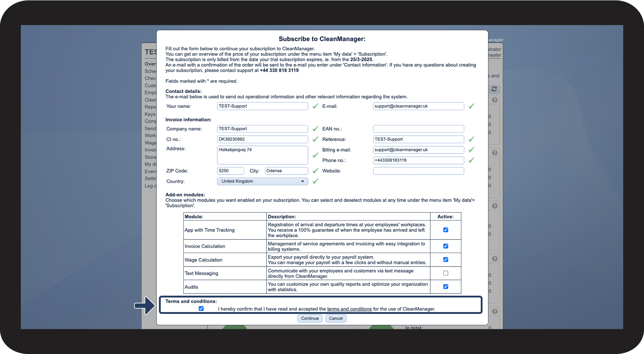
Task: Click green checkmark beside City field
Action: pyautogui.click(x=315, y=171)
